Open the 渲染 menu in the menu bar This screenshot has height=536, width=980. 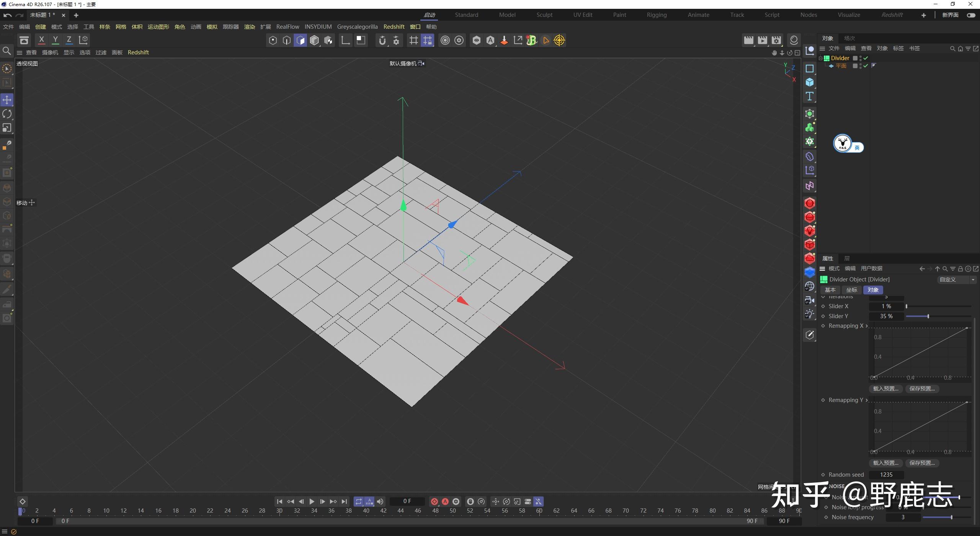coord(250,26)
